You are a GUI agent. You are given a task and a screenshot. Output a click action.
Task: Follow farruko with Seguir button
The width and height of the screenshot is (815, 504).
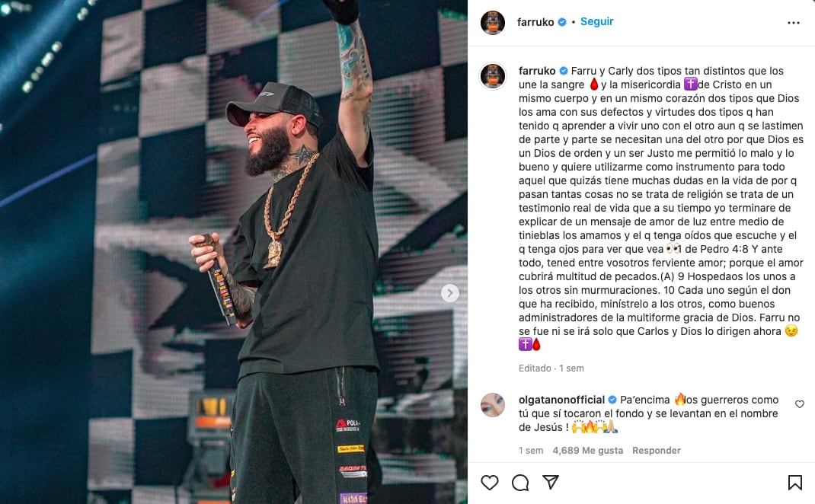click(596, 21)
